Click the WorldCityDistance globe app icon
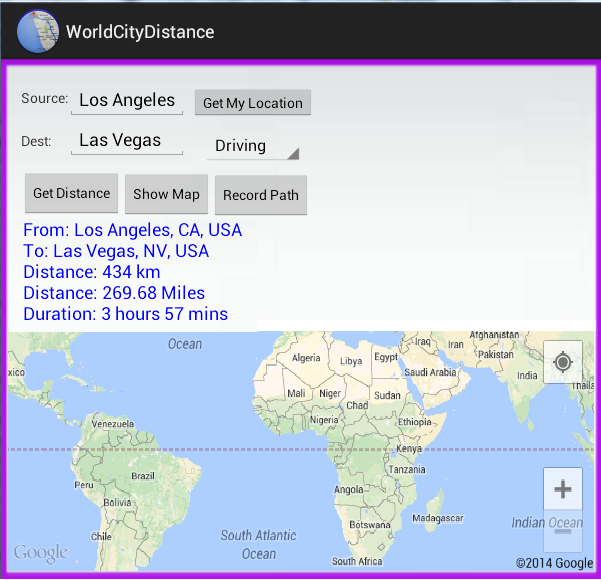Image resolution: width=601 pixels, height=580 pixels. pos(38,31)
